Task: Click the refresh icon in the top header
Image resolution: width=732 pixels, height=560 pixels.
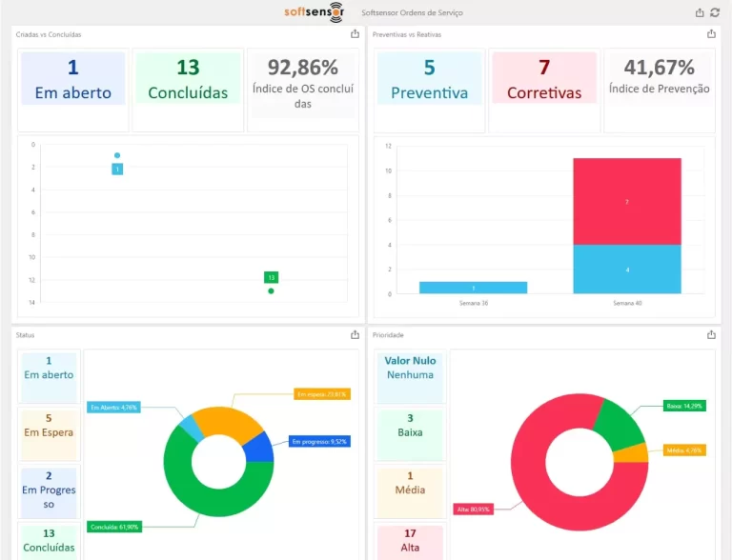Action: point(715,12)
